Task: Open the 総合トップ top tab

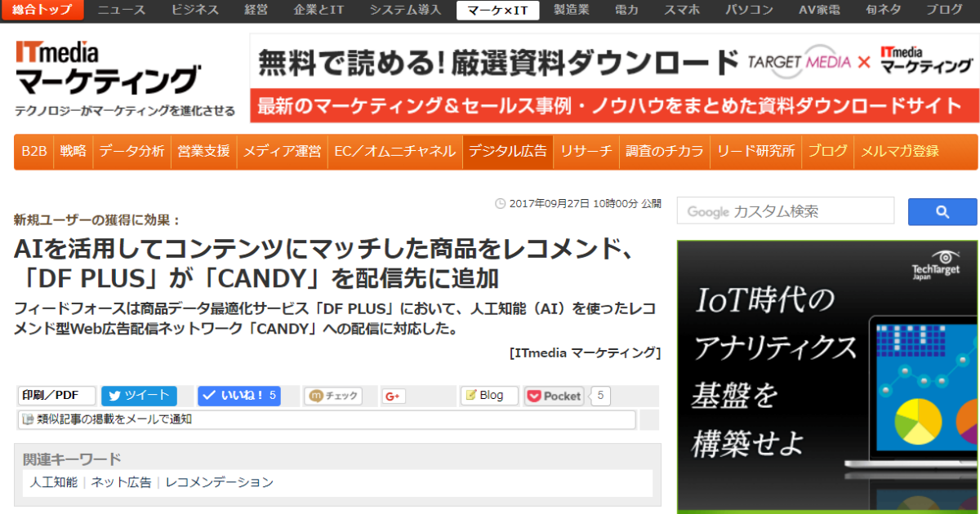Action: pos(42,10)
